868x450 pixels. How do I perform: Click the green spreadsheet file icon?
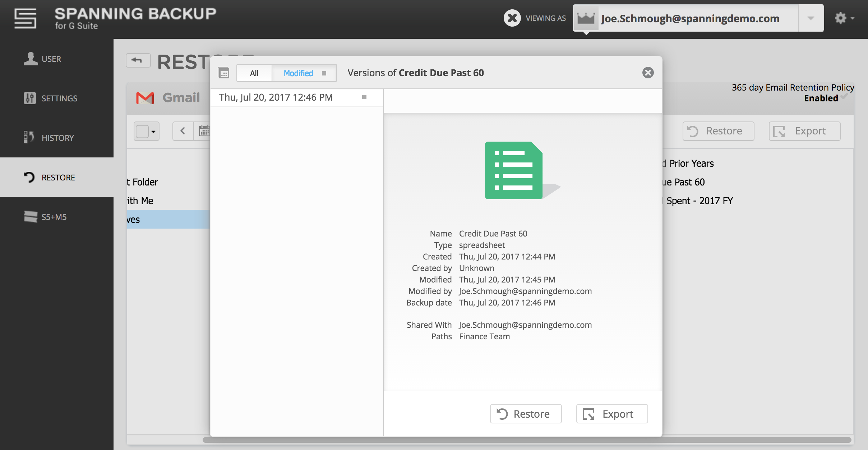[514, 170]
